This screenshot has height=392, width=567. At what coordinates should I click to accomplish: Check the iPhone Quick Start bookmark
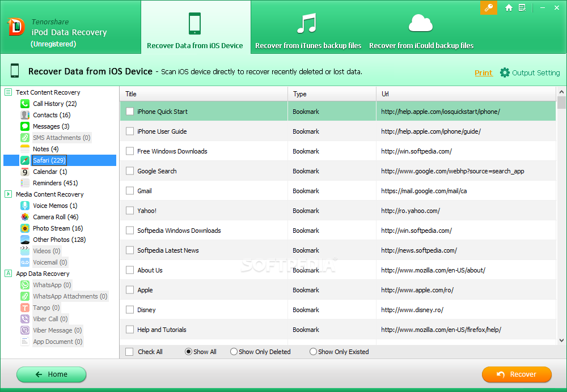click(x=130, y=112)
